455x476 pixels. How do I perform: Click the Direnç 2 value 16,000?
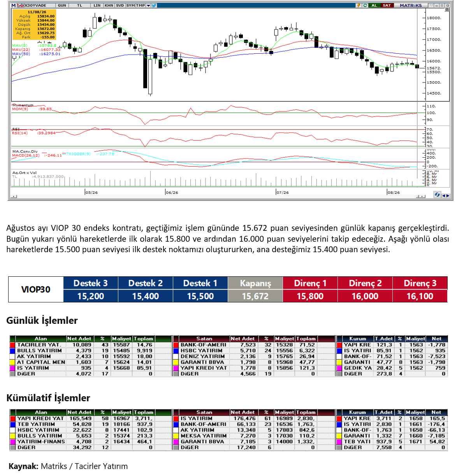(365, 296)
